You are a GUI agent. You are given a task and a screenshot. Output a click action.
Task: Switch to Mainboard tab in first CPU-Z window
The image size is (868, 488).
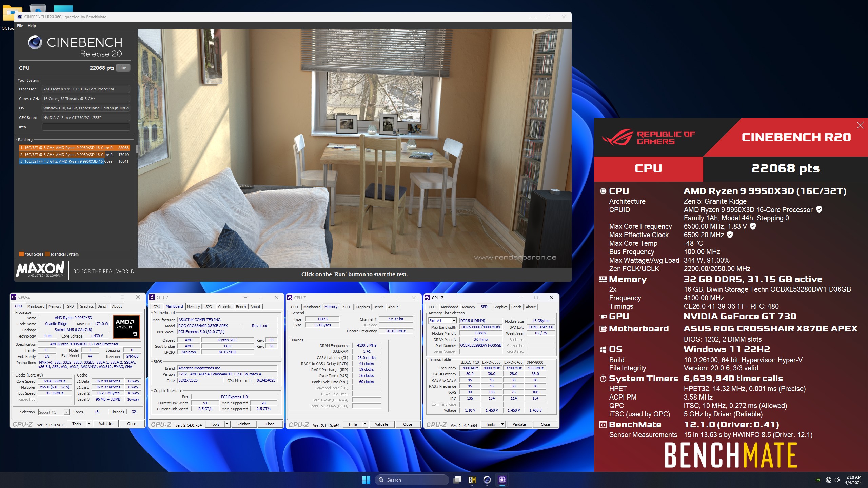[x=36, y=306]
